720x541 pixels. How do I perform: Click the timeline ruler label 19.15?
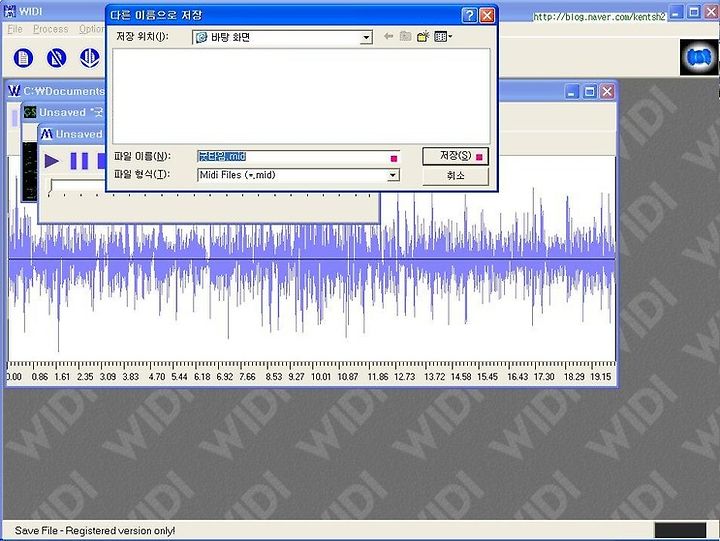pos(601,377)
